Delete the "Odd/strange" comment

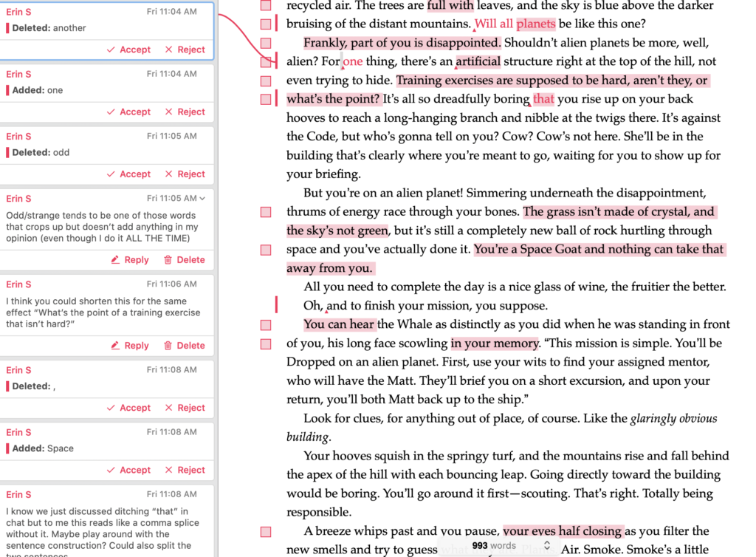tap(184, 260)
